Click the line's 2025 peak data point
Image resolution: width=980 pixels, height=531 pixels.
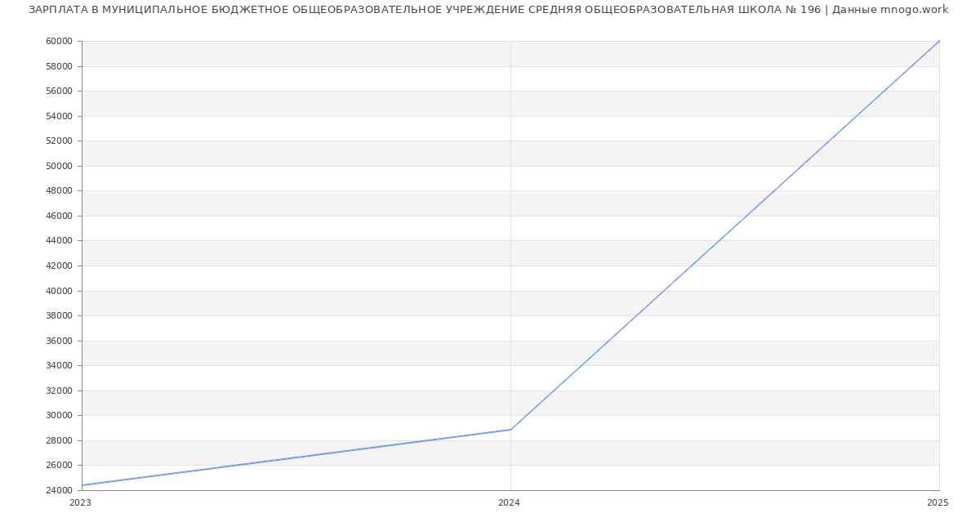[939, 41]
